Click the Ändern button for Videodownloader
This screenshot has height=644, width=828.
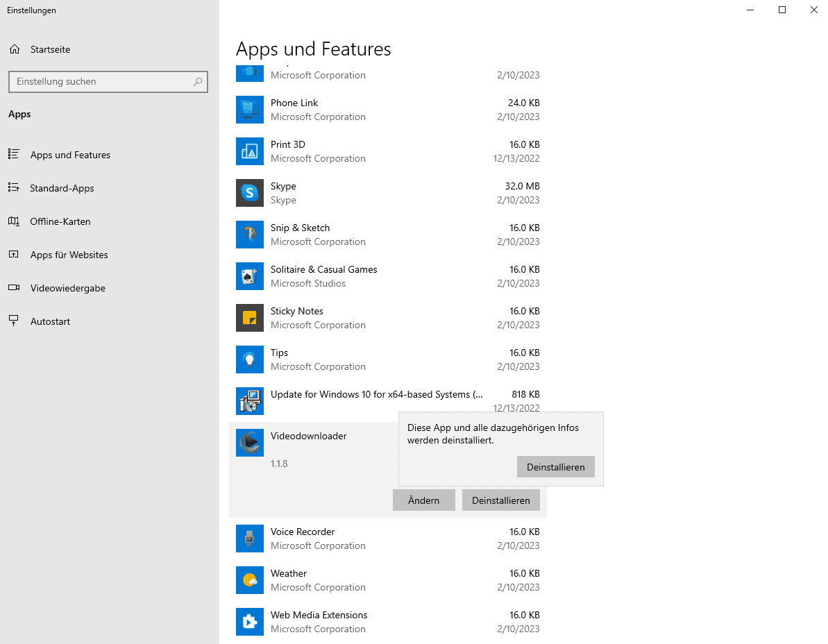(423, 500)
